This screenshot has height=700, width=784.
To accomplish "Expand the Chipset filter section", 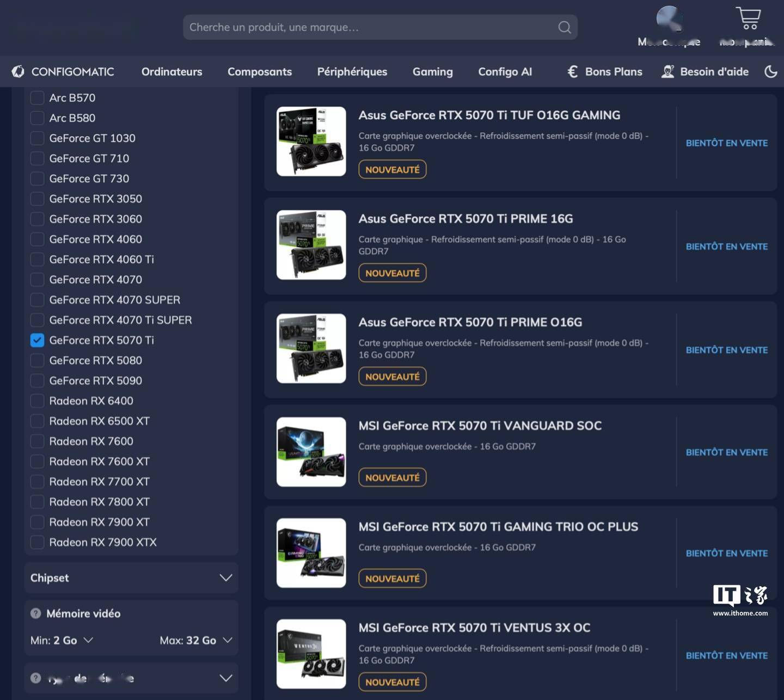I will click(x=131, y=578).
